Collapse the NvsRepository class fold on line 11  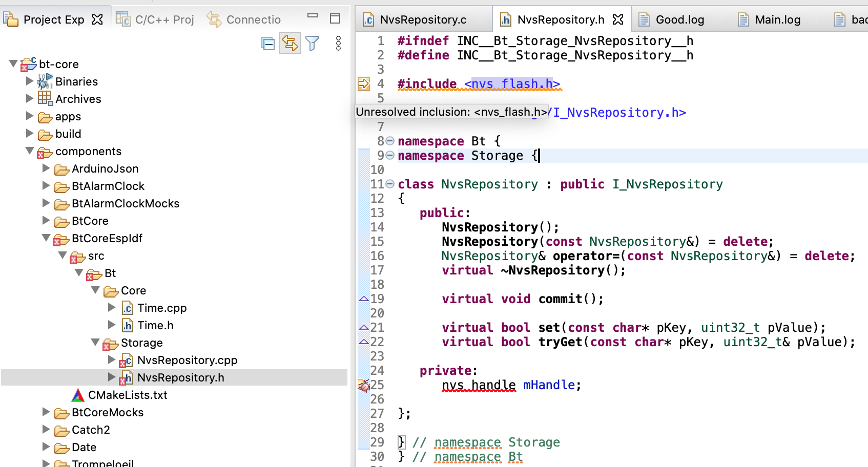coord(389,184)
